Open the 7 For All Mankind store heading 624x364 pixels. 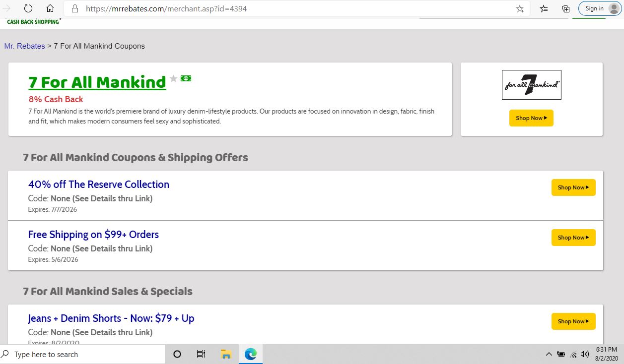(97, 82)
